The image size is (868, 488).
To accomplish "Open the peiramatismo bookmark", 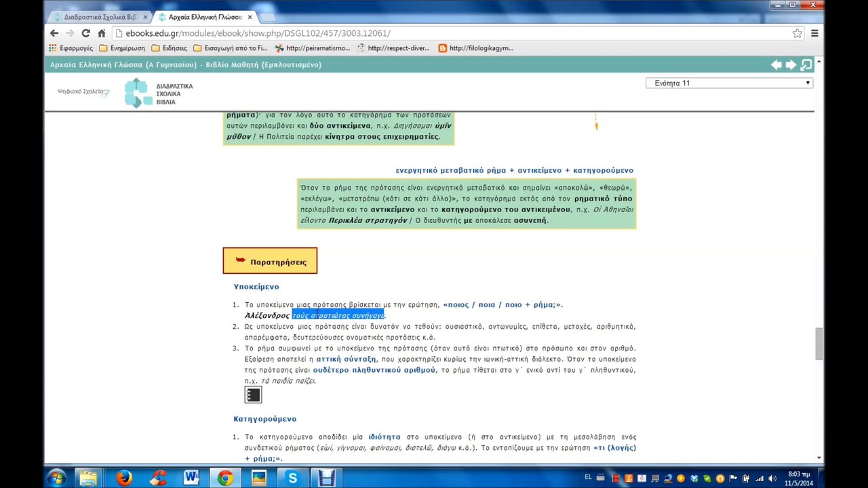I will click(x=313, y=48).
